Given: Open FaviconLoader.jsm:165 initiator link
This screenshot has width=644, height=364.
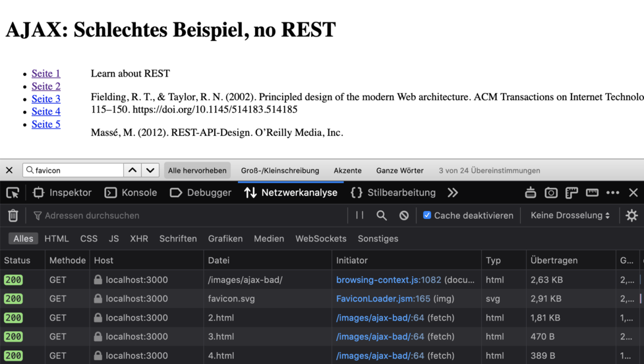Looking at the screenshot, I should coord(383,299).
